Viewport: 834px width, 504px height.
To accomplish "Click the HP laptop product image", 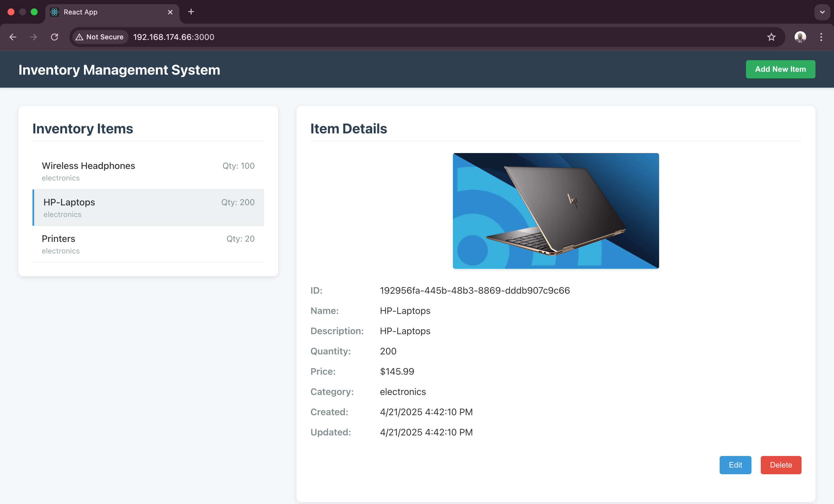I will click(x=556, y=211).
